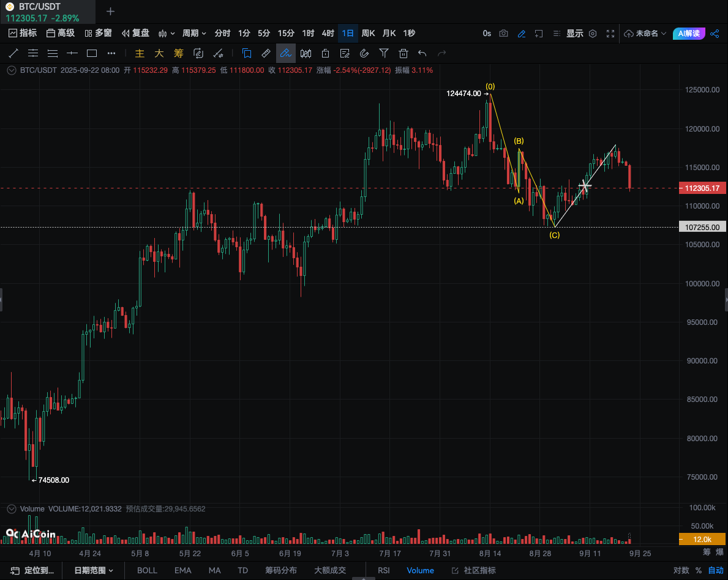This screenshot has width=728, height=580.
Task: Open the 高级 advanced menu
Action: point(61,33)
